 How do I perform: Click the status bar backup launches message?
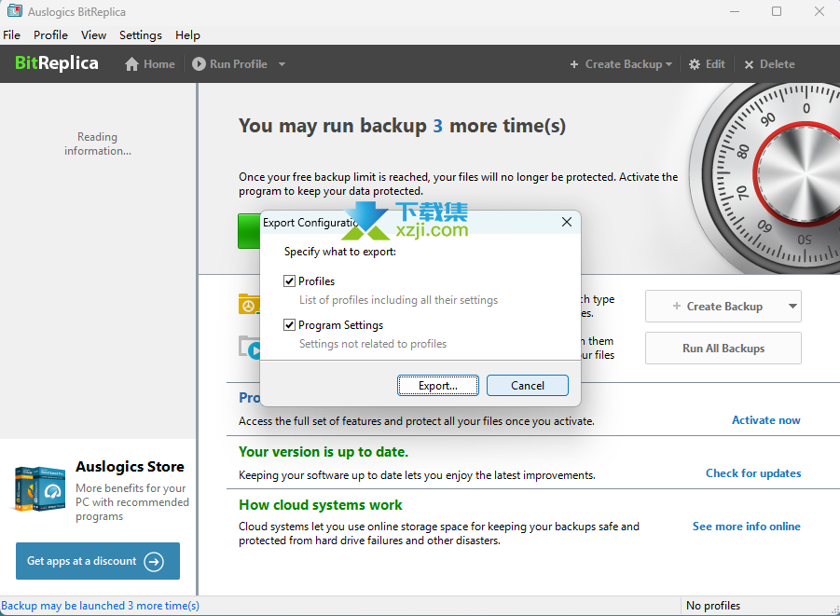100,606
